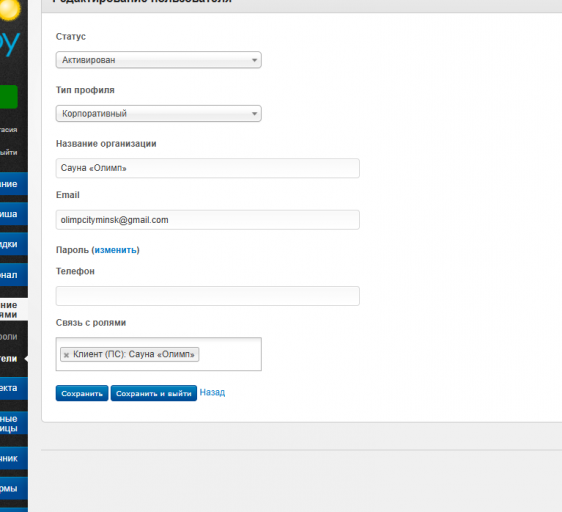Open the sidebar menu item ending in 'ник'
Image resolution: width=562 pixels, height=512 pixels.
[14, 458]
